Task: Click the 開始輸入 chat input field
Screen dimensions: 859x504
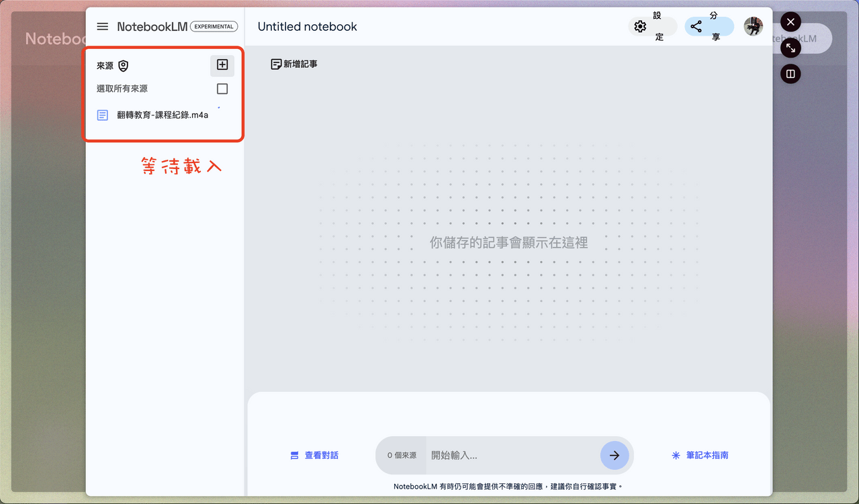Action: point(513,456)
